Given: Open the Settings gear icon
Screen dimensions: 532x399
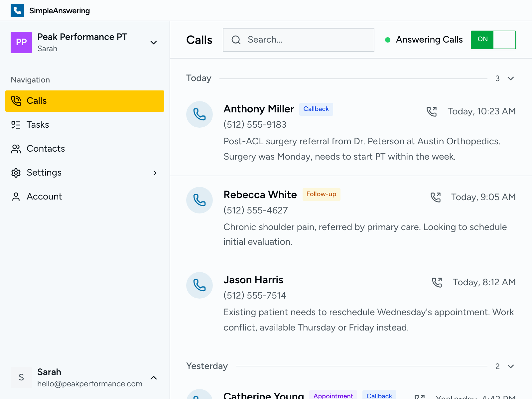Looking at the screenshot, I should coord(15,173).
